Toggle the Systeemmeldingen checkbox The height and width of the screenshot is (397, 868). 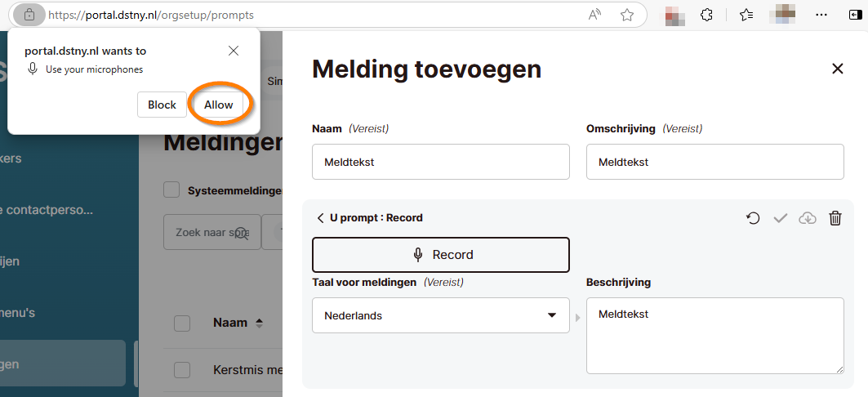(x=171, y=190)
